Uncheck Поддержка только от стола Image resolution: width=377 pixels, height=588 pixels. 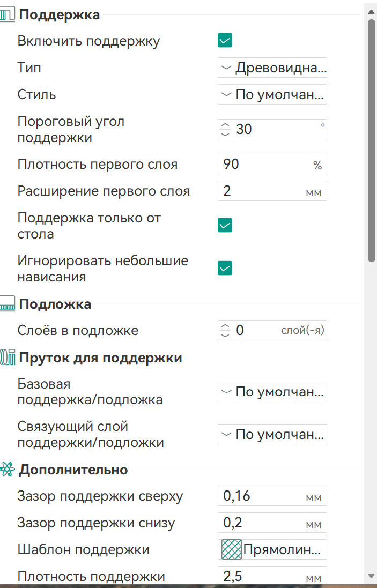tap(225, 225)
